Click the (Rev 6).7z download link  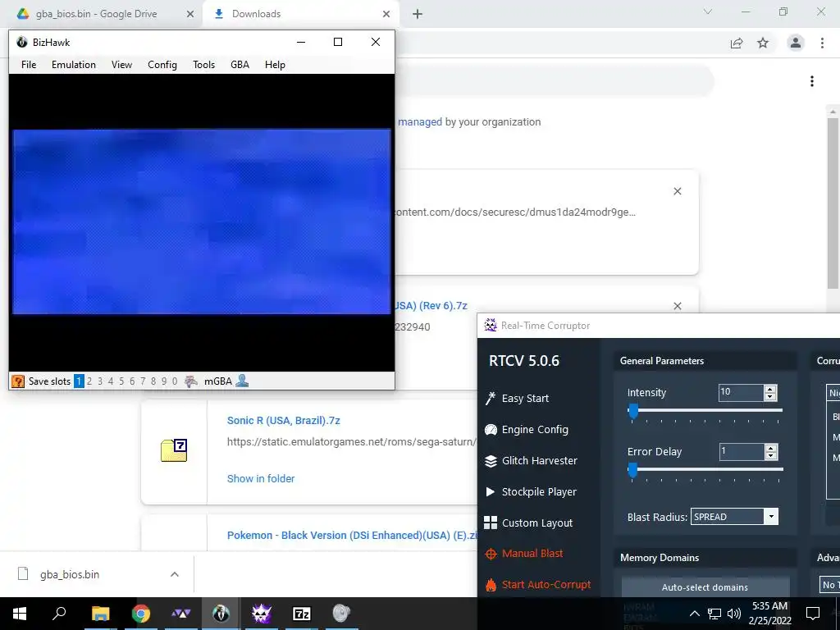point(431,306)
